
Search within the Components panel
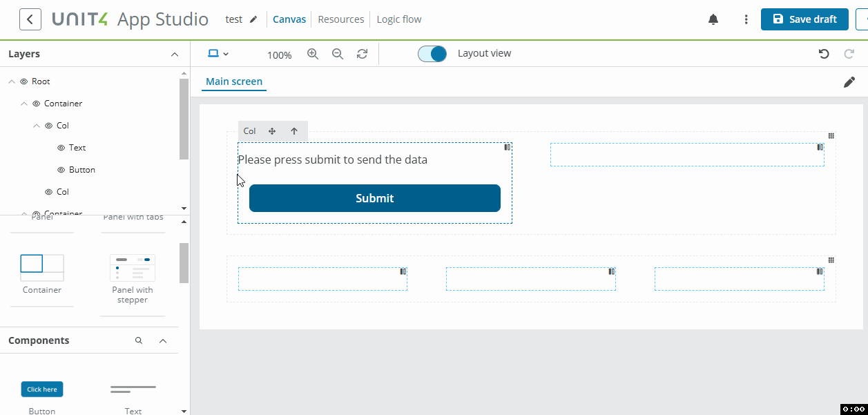click(138, 340)
